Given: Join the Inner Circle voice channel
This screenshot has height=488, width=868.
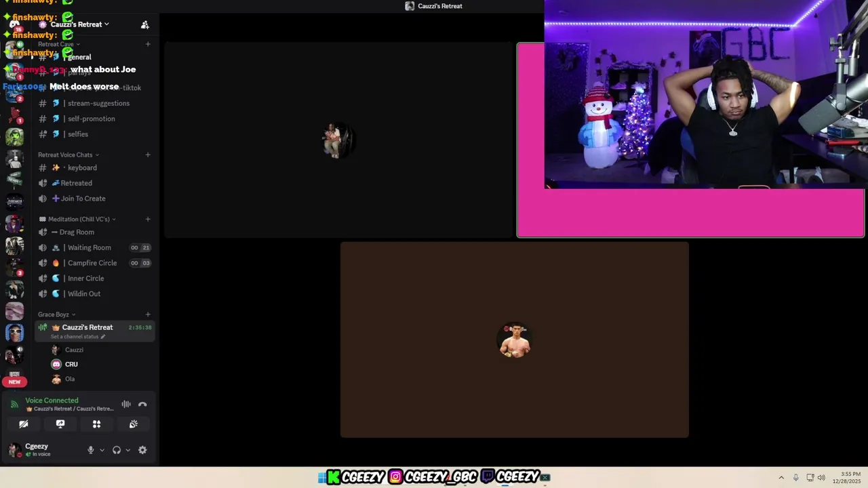Looking at the screenshot, I should coord(94,279).
